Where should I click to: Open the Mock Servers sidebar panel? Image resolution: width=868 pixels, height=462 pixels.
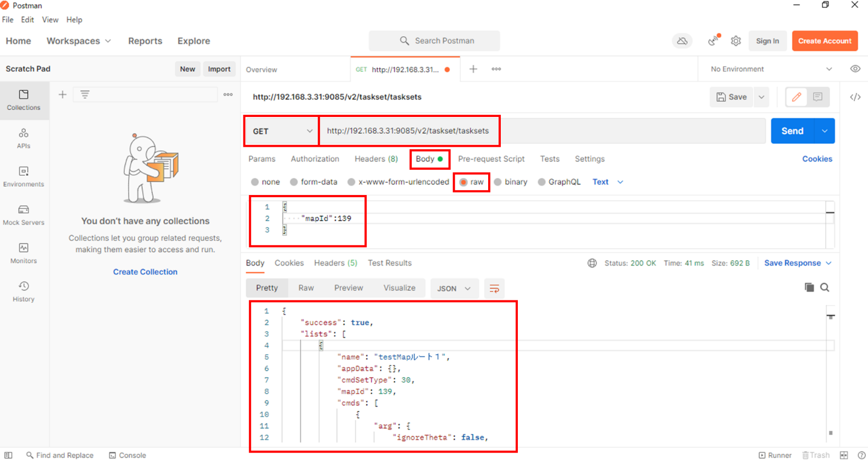point(24,215)
